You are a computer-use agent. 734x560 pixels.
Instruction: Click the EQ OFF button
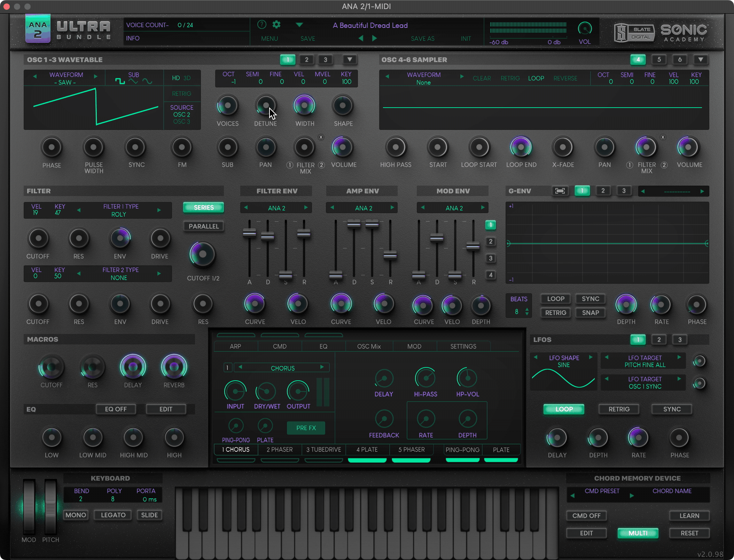[116, 409]
